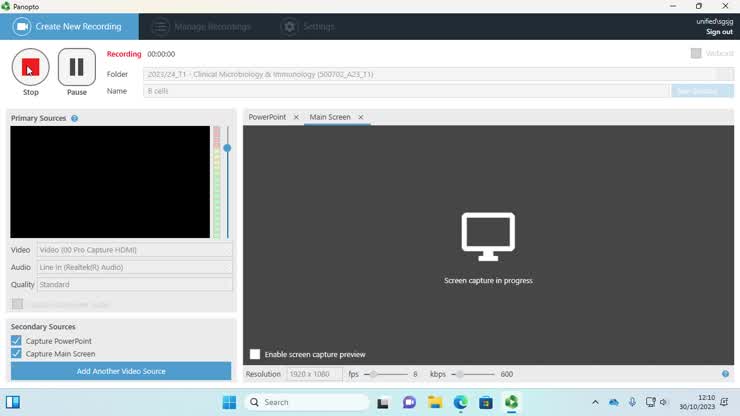
Task: Open the Chat app on taskbar
Action: coord(409,402)
